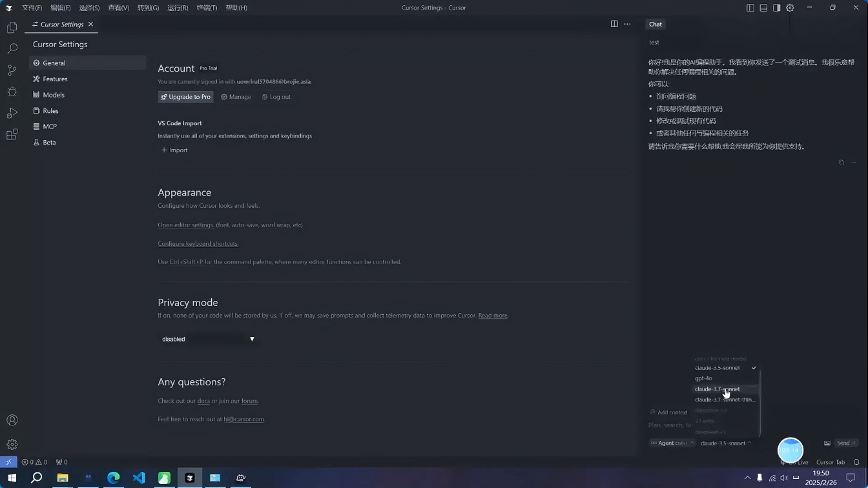Open Run and Debug view
868x488 pixels.
pos(12,114)
